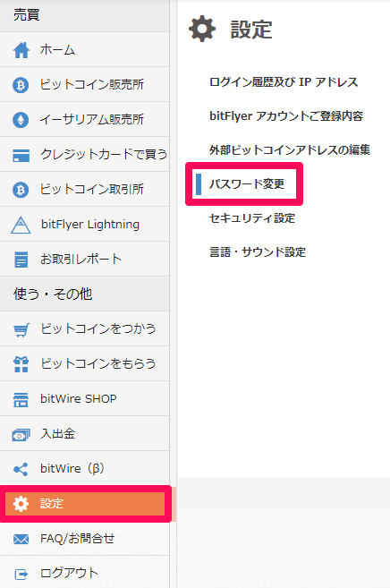The width and height of the screenshot is (390, 588).
Task: Click the gift box icon
Action: click(x=21, y=364)
